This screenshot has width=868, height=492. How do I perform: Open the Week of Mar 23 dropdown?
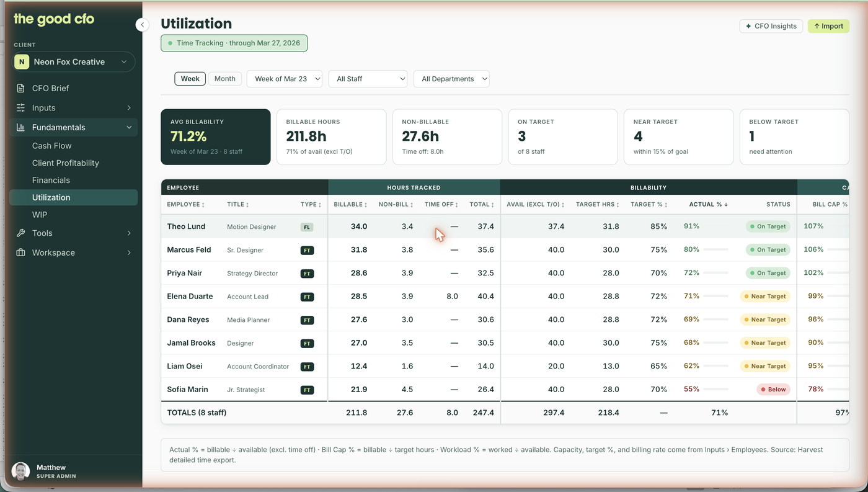(x=285, y=79)
